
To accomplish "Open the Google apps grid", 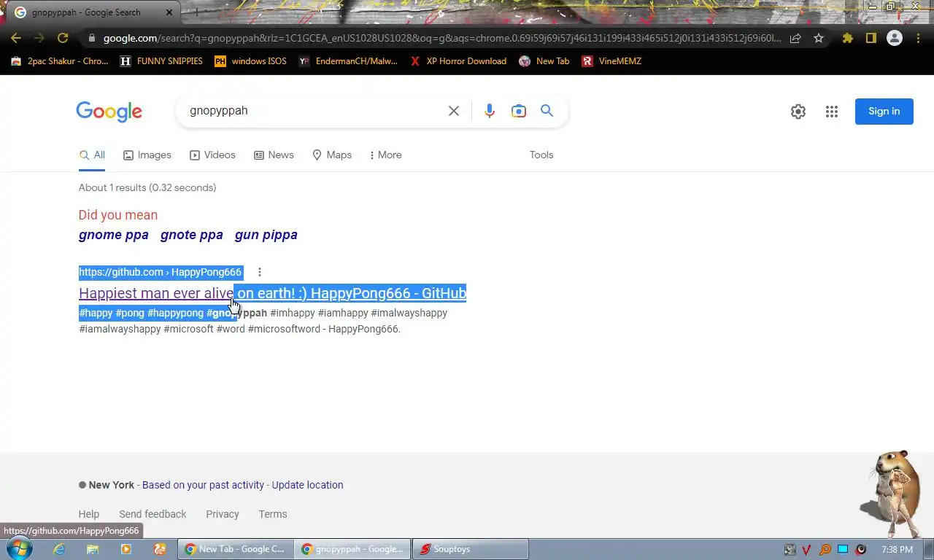I will point(832,112).
